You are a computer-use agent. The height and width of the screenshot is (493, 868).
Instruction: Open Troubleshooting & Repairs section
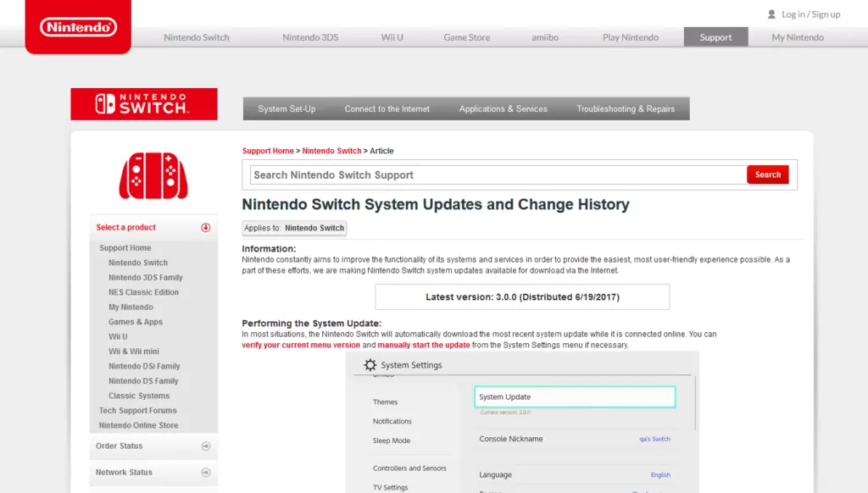point(626,109)
